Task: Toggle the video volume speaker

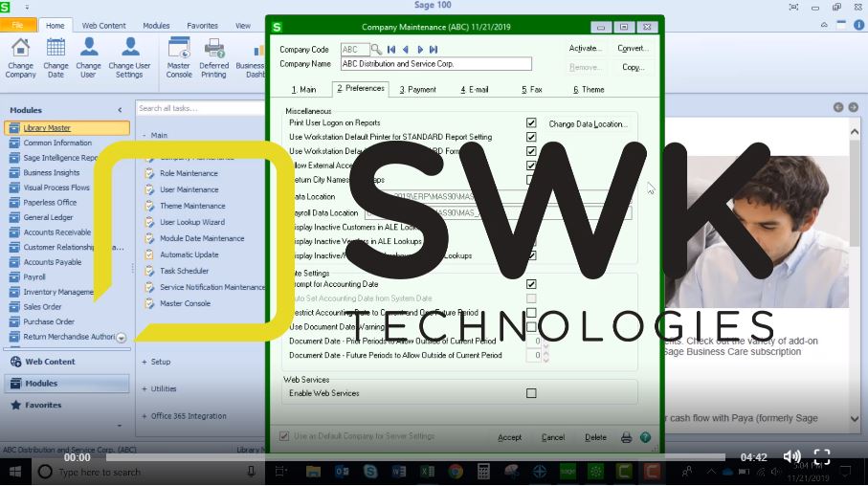Action: coord(791,456)
